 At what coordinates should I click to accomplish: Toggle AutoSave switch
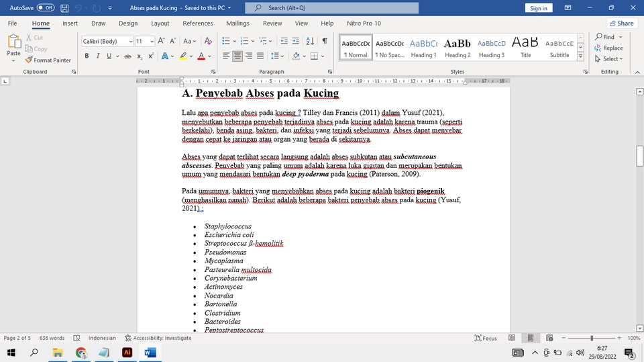click(46, 8)
